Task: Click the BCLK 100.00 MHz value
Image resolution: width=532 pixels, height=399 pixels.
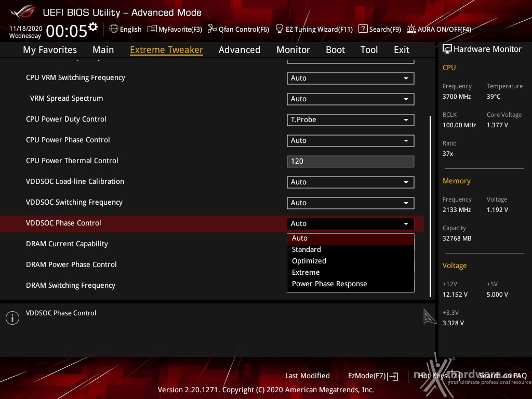Action: tap(459, 125)
